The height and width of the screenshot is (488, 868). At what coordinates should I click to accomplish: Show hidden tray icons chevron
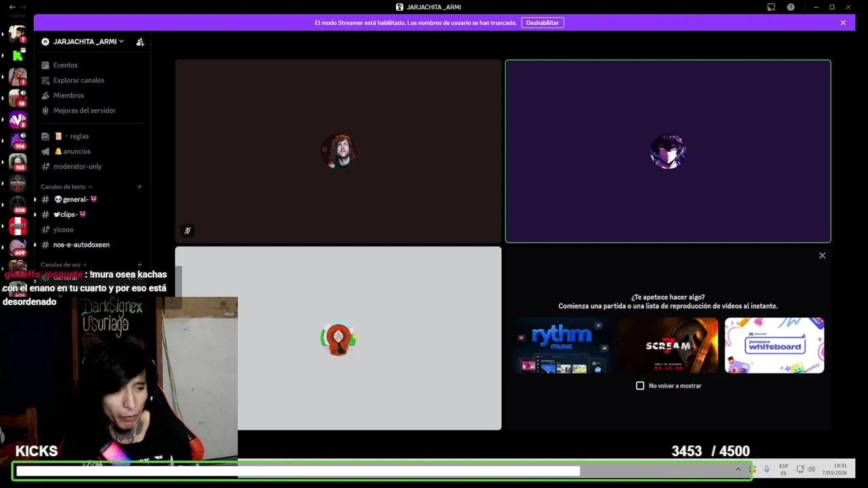[x=738, y=469]
